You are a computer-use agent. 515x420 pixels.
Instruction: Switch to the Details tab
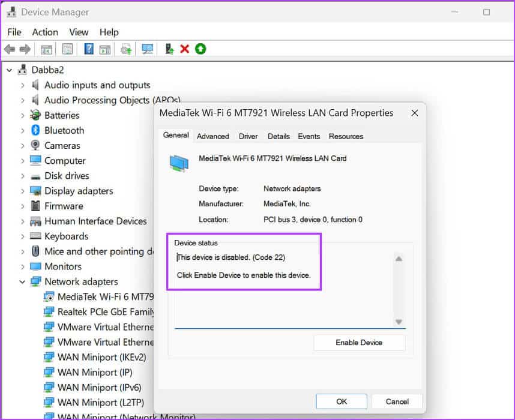[279, 136]
